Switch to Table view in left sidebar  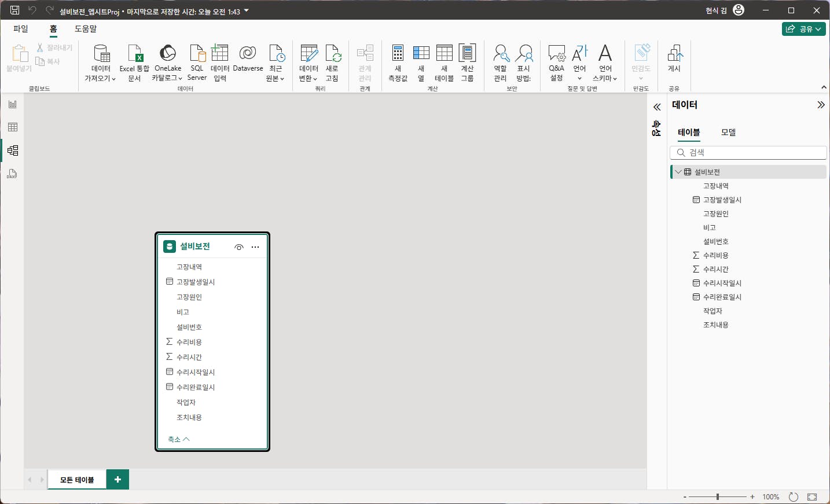13,127
